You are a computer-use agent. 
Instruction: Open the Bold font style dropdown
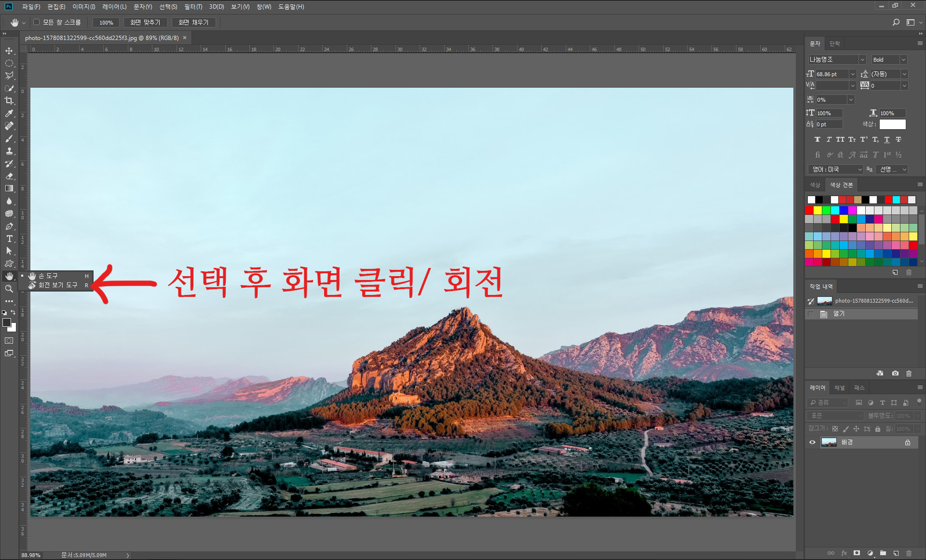[903, 60]
